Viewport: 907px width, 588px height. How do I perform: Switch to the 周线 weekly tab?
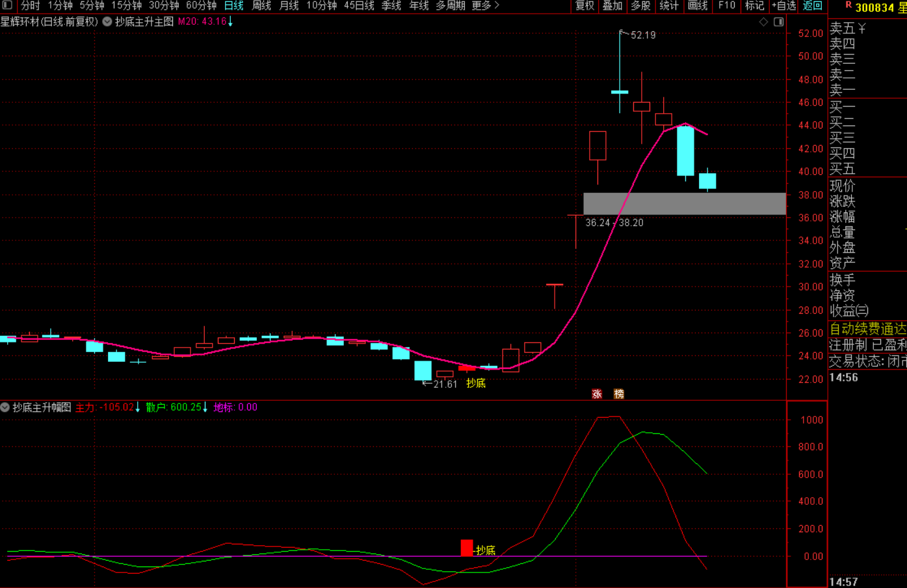(x=261, y=6)
